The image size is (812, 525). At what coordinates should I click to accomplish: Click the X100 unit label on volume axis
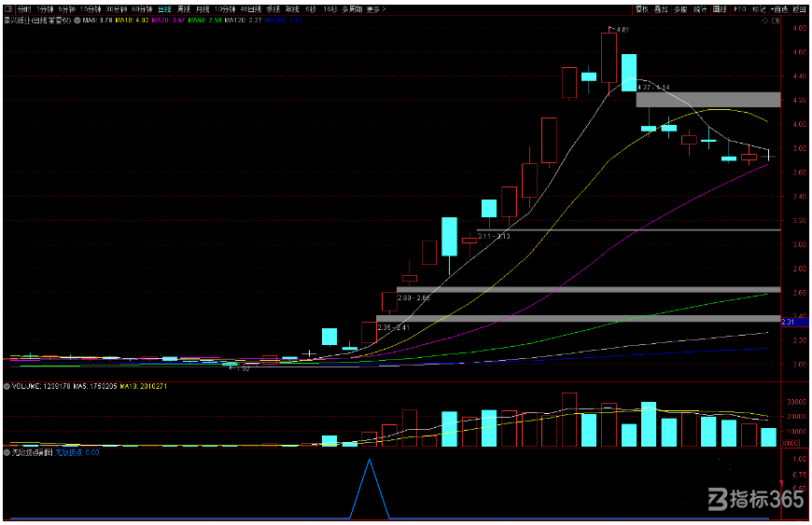(791, 443)
